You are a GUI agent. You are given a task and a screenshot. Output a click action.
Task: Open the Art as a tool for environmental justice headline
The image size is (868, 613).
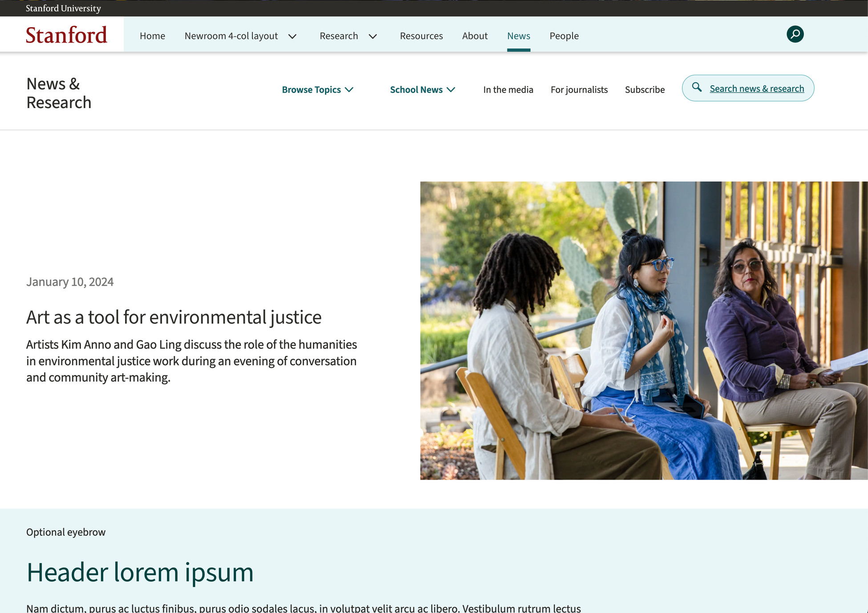tap(174, 317)
